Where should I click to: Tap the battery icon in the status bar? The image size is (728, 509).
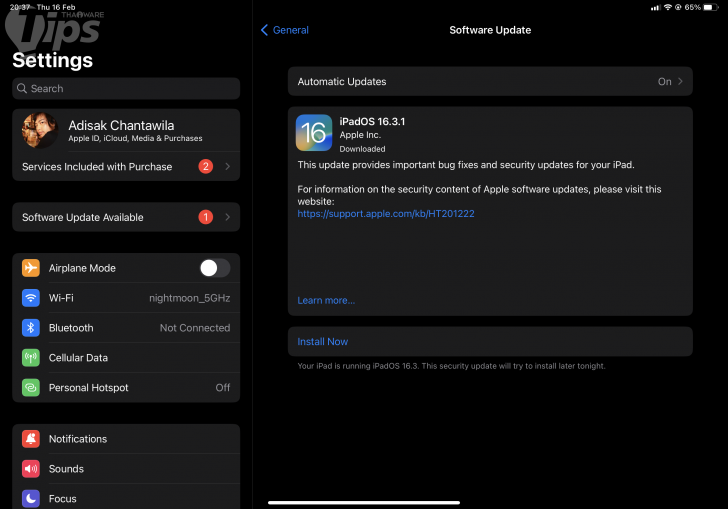[x=710, y=7]
